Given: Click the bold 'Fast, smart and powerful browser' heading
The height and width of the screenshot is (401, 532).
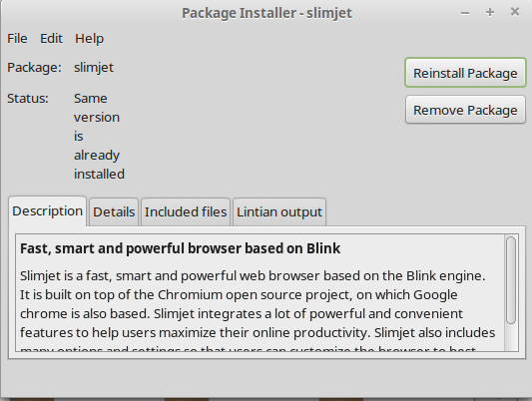Looking at the screenshot, I should point(180,248).
